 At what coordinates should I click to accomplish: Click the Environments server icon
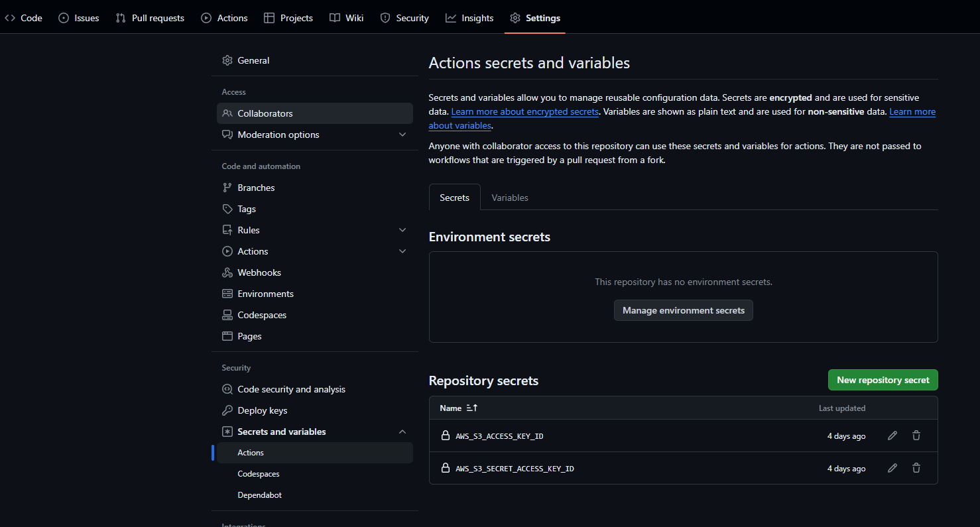pos(227,294)
